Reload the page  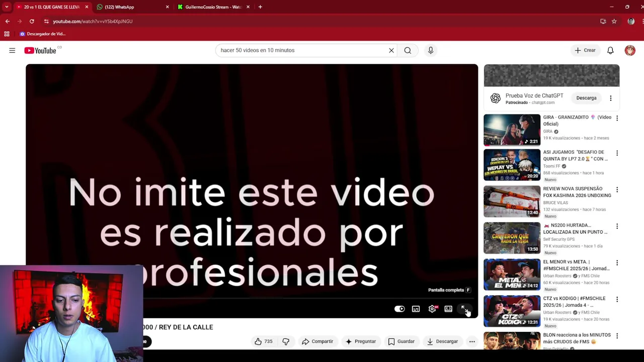[32, 21]
